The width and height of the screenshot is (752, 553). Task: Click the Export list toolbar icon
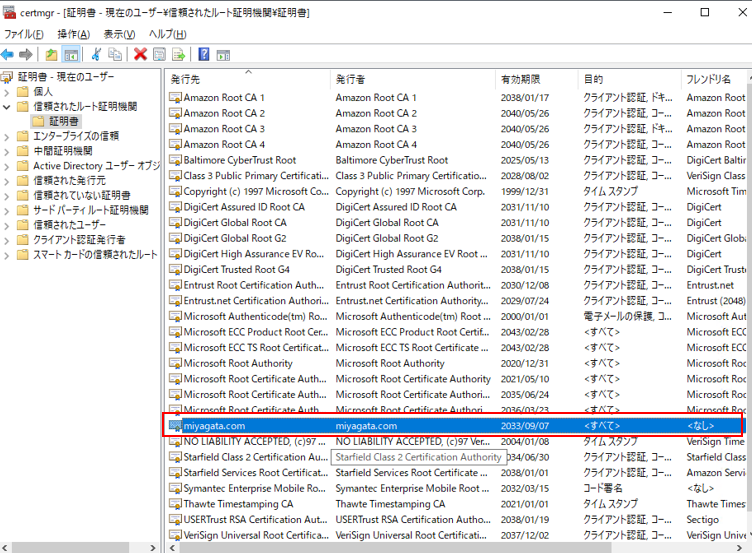[x=178, y=55]
